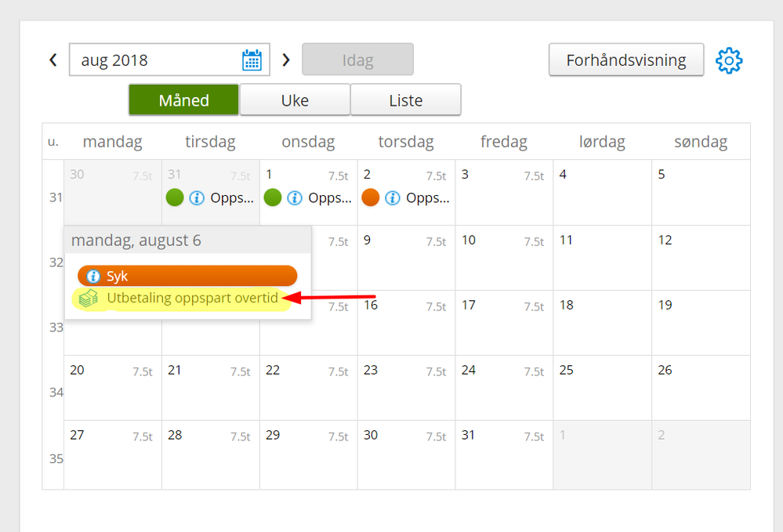Switch to Liste view tab
The width and height of the screenshot is (783, 532).
[x=405, y=100]
